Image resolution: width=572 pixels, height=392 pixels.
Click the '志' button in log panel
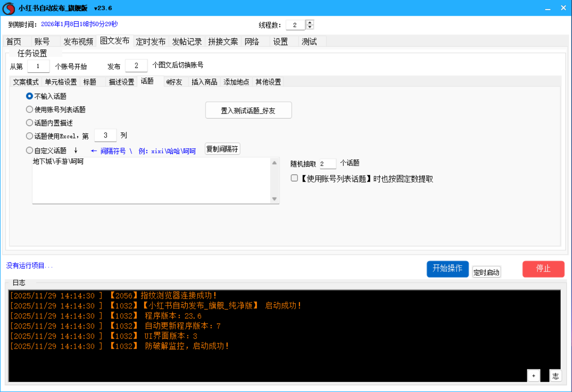coord(555,375)
